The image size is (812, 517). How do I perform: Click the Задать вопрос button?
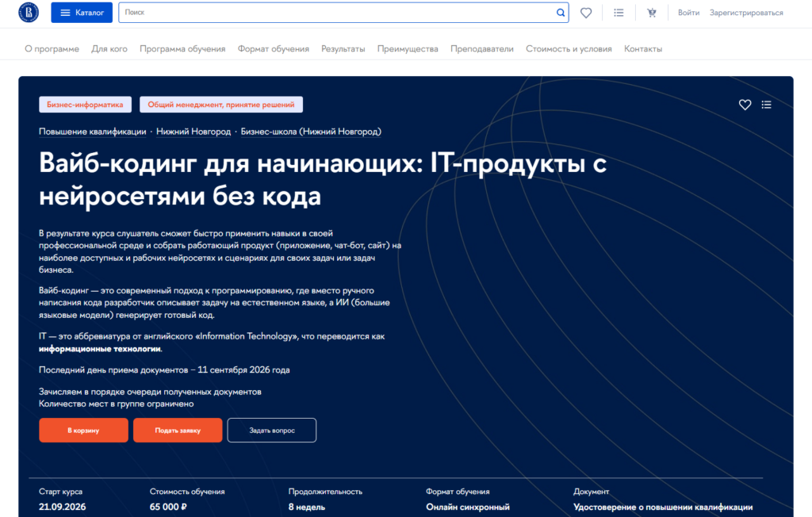pos(272,430)
